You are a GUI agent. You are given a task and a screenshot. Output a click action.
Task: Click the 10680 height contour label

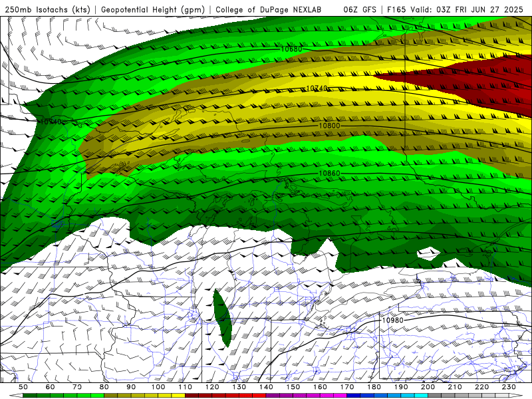click(291, 49)
